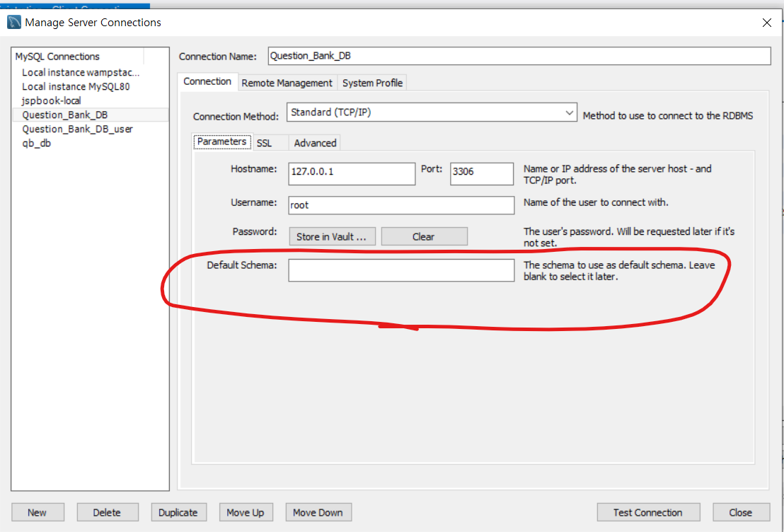Click the 'Default Schema:' label
Viewport: 784px width, 532px height.
pyautogui.click(x=242, y=265)
